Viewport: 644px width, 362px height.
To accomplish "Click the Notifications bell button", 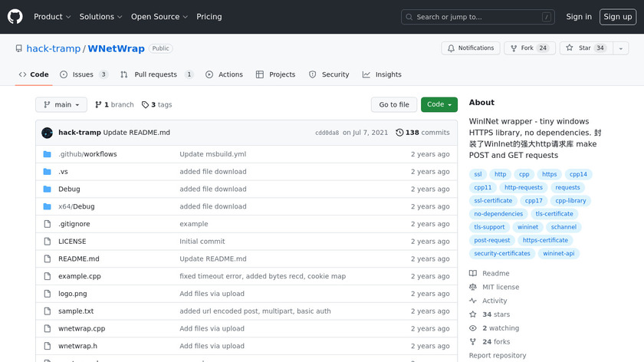I will (x=470, y=48).
